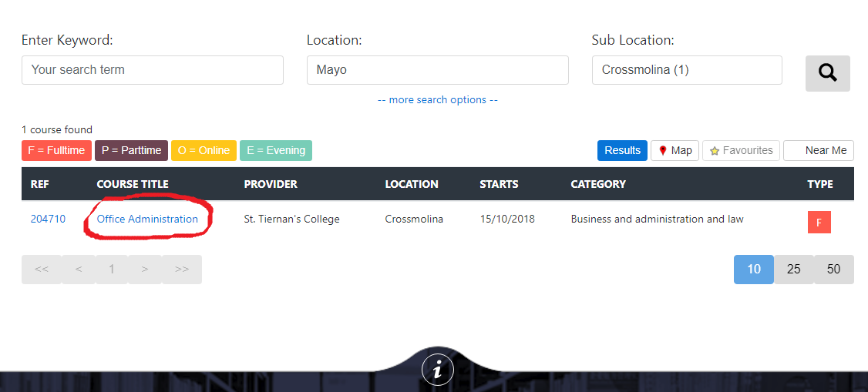Click the St. Tiernan's College provider text
Screen dimensions: 868x392
[291, 219]
